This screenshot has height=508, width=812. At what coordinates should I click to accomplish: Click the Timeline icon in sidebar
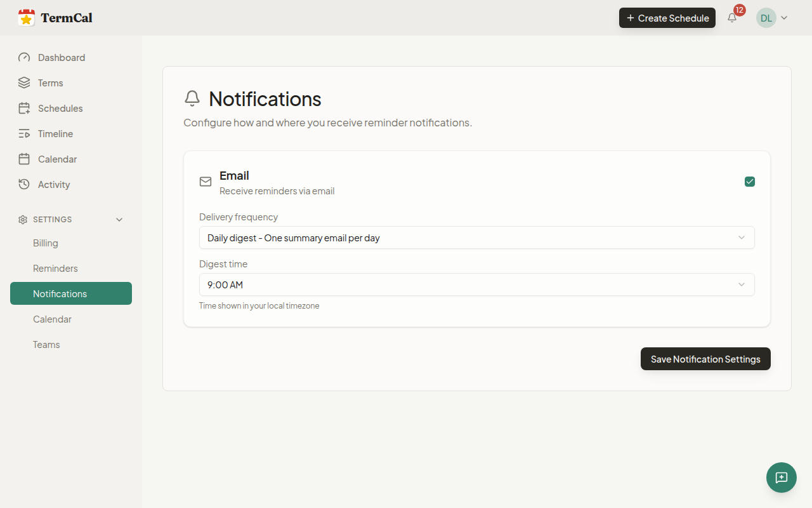pos(24,134)
